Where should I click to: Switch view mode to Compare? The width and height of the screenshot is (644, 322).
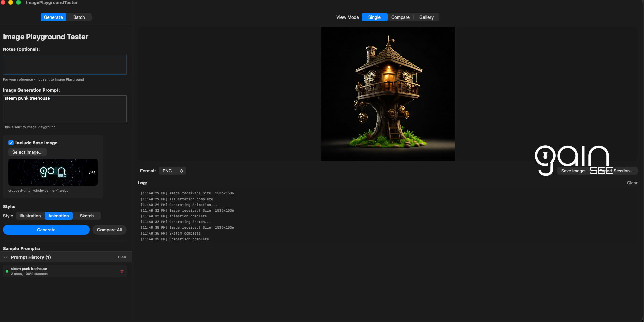point(400,17)
